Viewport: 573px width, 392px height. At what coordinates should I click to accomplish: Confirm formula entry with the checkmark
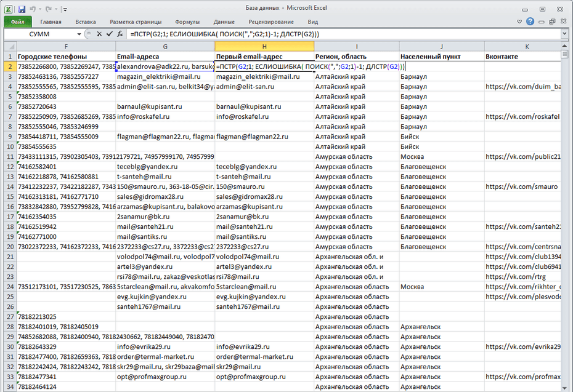(x=109, y=34)
